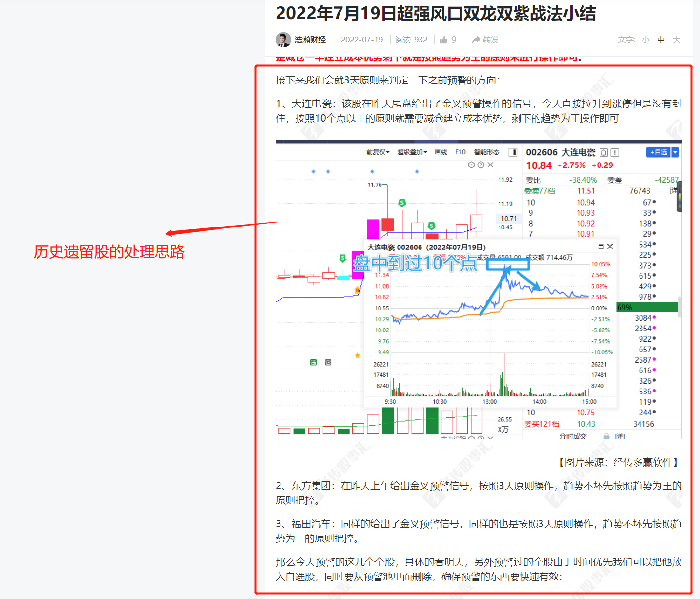Close the 大连电瓷 intraday popup window

(x=610, y=247)
